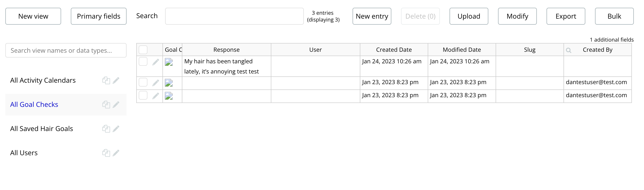Duplicate the All Goal Checks view

pos(106,105)
